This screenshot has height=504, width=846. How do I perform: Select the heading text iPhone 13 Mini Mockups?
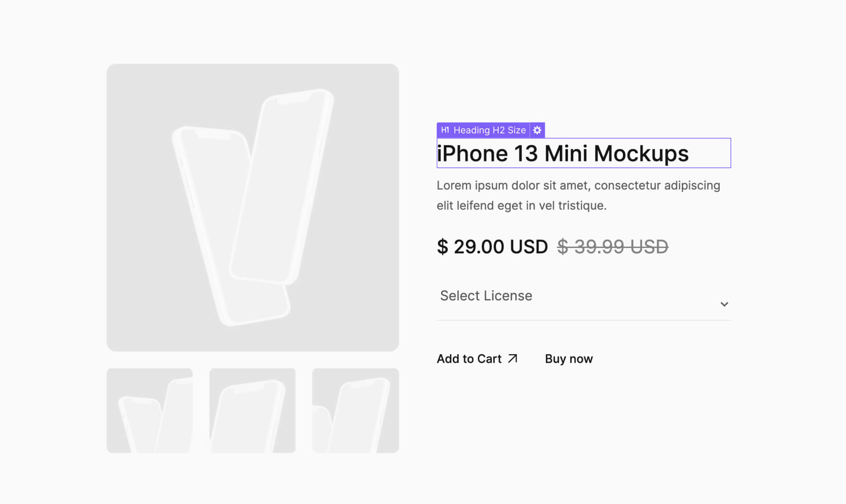pos(562,153)
